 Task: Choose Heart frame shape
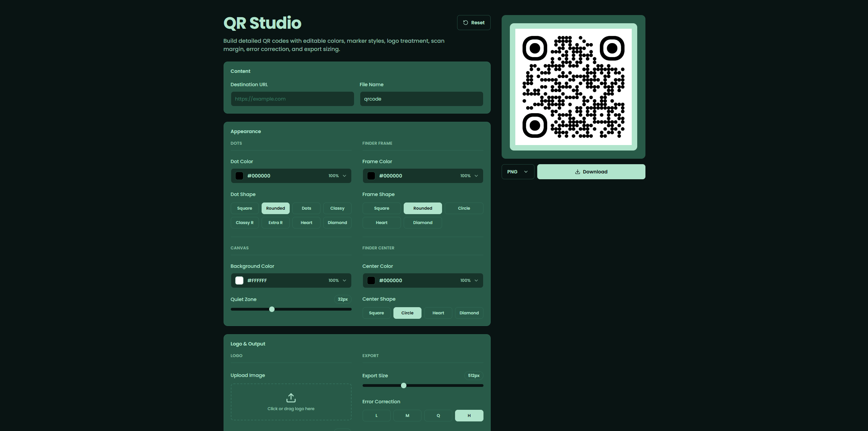pos(381,223)
